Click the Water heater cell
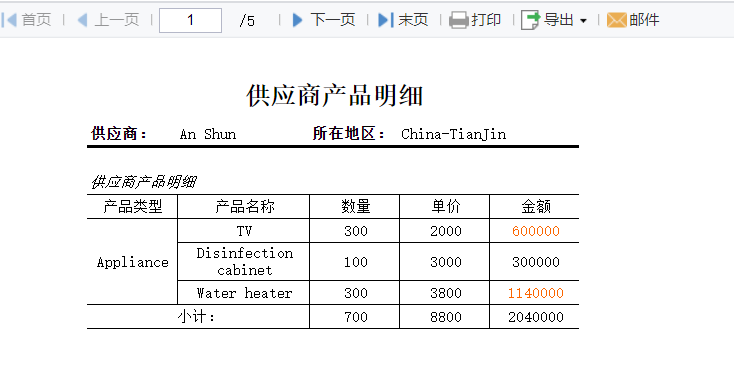Image resolution: width=734 pixels, height=384 pixels. click(244, 293)
